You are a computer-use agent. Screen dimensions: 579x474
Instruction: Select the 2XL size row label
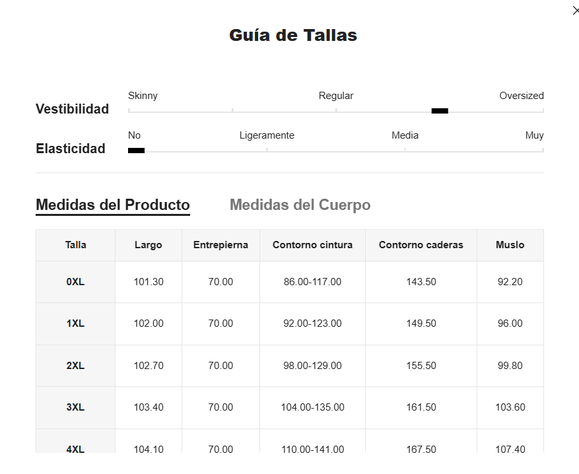(75, 366)
